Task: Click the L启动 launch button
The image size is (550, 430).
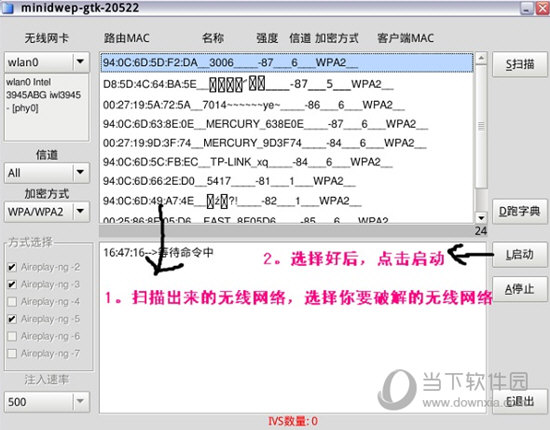Action: [x=519, y=255]
